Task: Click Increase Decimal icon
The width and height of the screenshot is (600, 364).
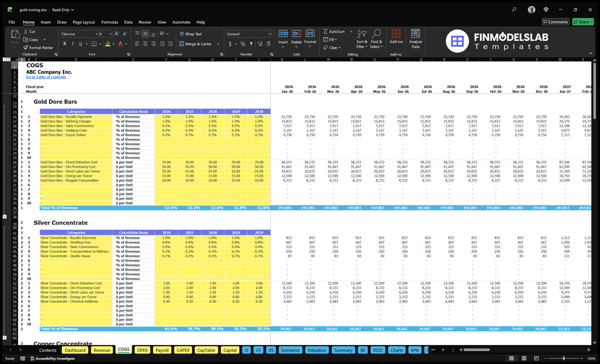Action: [x=259, y=44]
